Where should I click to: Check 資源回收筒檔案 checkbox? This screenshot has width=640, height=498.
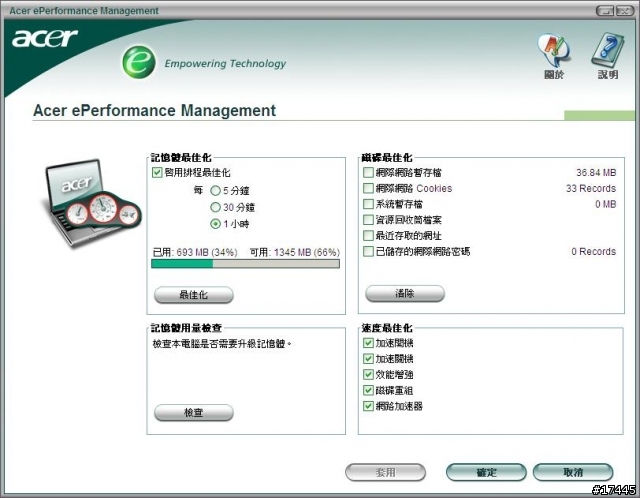(x=368, y=220)
